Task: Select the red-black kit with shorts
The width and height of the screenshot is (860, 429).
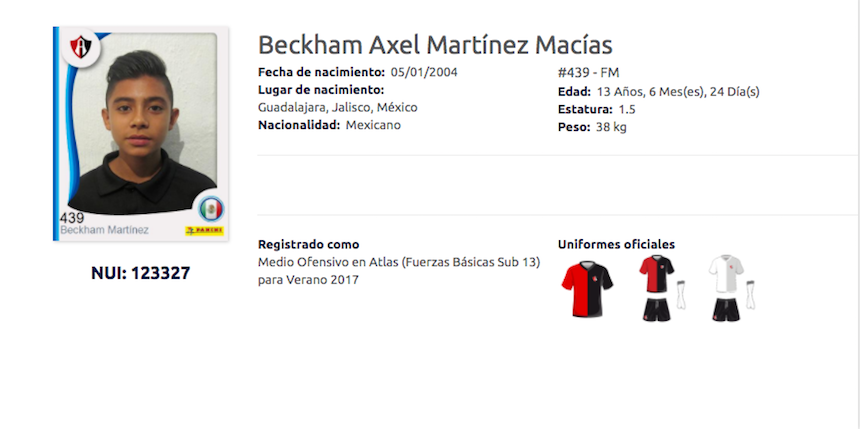Action: [x=657, y=288]
